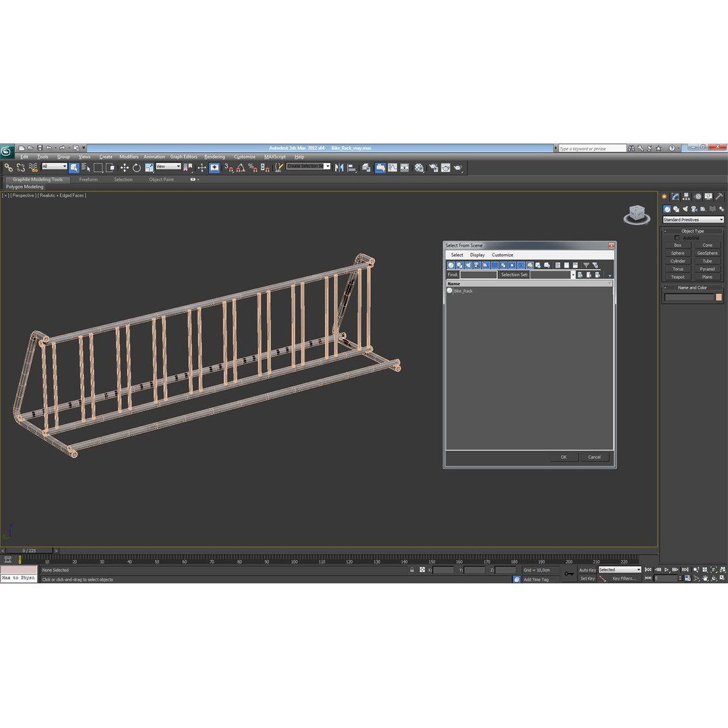The image size is (728, 728).
Task: Click the object color swatch
Action: click(x=719, y=298)
